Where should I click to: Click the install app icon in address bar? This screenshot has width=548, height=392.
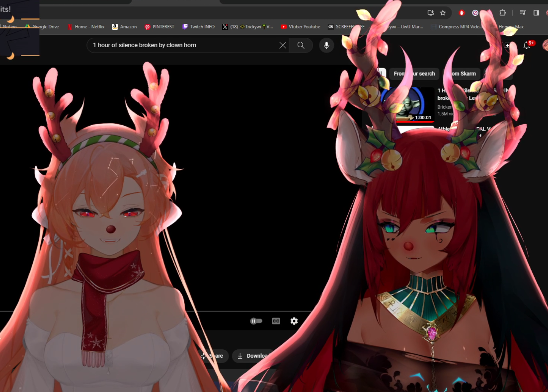tap(431, 13)
